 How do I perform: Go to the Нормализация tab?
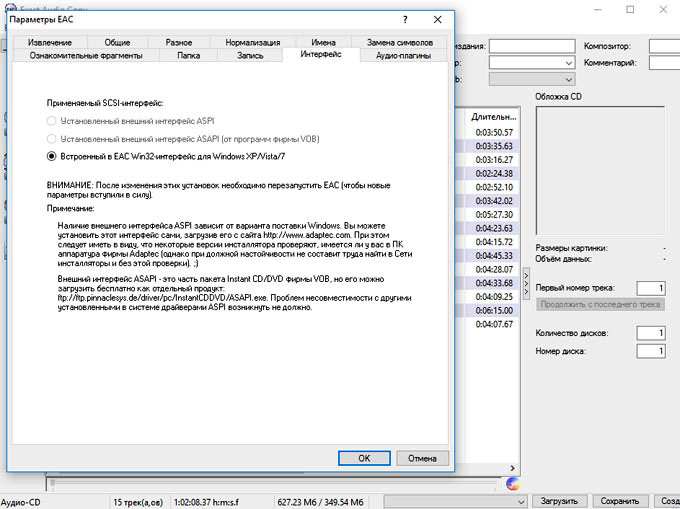[x=252, y=43]
